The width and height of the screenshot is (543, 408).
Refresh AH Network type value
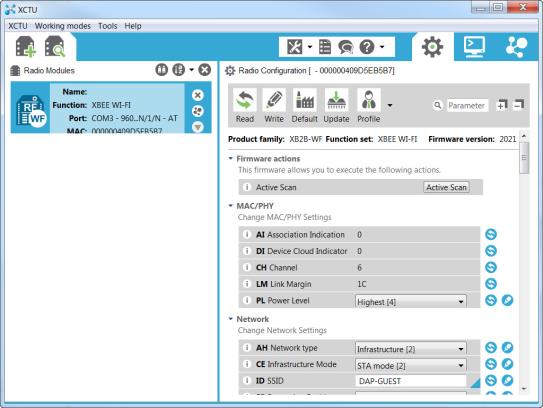[491, 347]
